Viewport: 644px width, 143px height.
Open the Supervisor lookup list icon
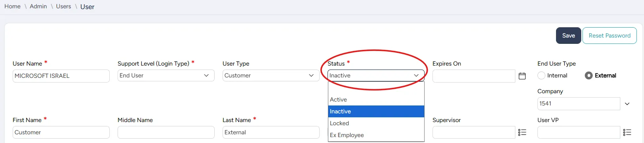tap(522, 132)
